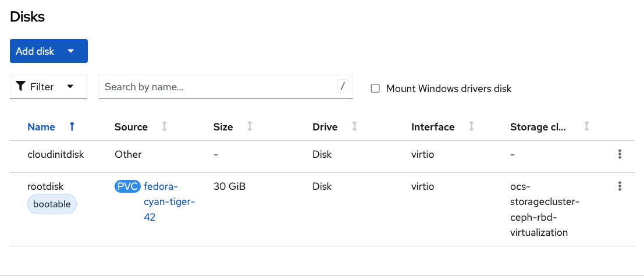644x276 pixels.
Task: Click the Storage class sort icon
Action: coord(587,126)
